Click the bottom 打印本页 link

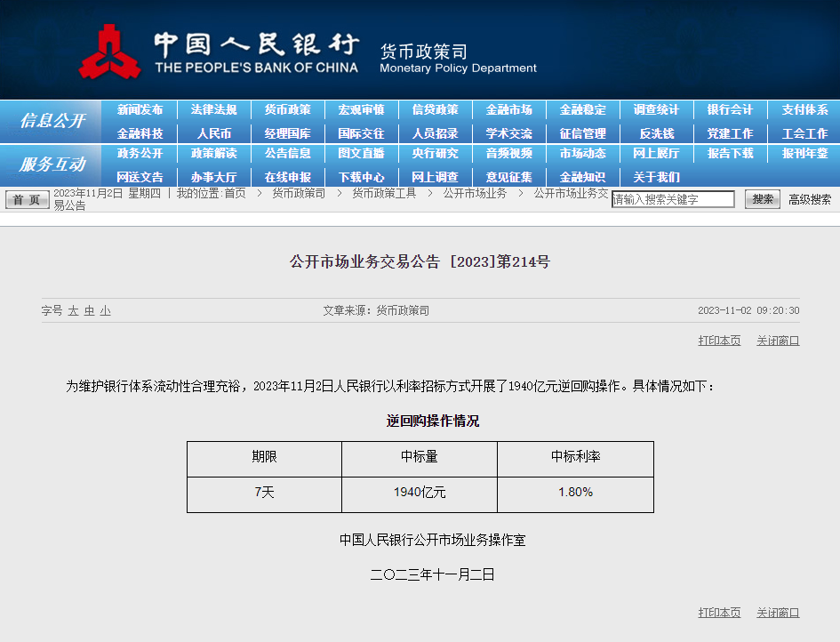click(x=719, y=613)
